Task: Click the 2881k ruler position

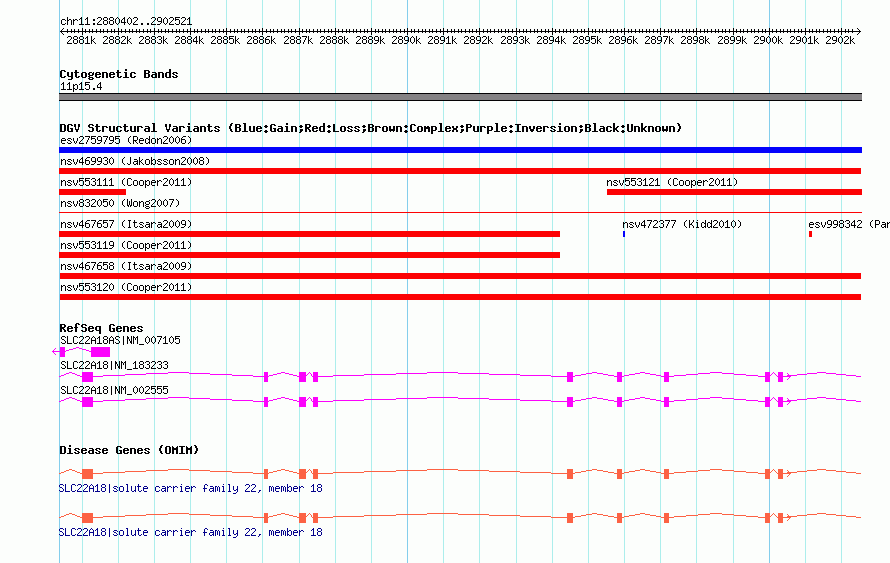Action: (x=81, y=40)
